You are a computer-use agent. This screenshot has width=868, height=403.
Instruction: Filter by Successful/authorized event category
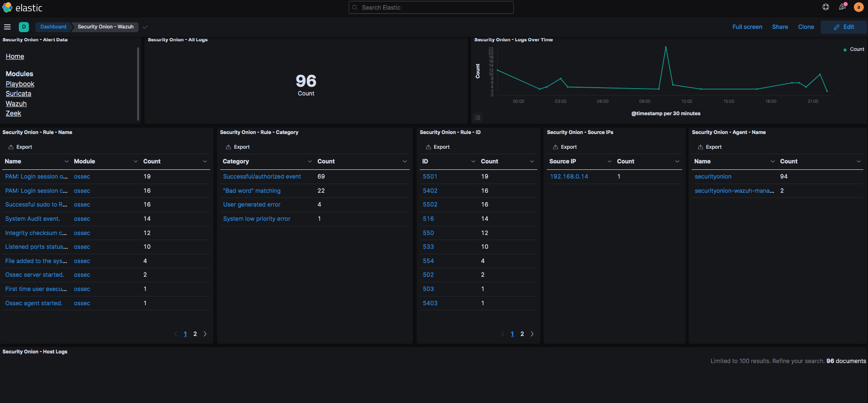[262, 176]
